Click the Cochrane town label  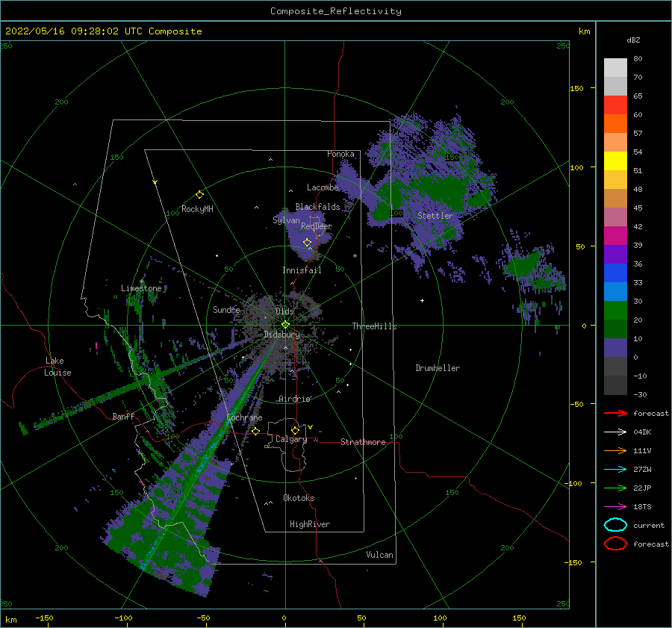click(244, 417)
